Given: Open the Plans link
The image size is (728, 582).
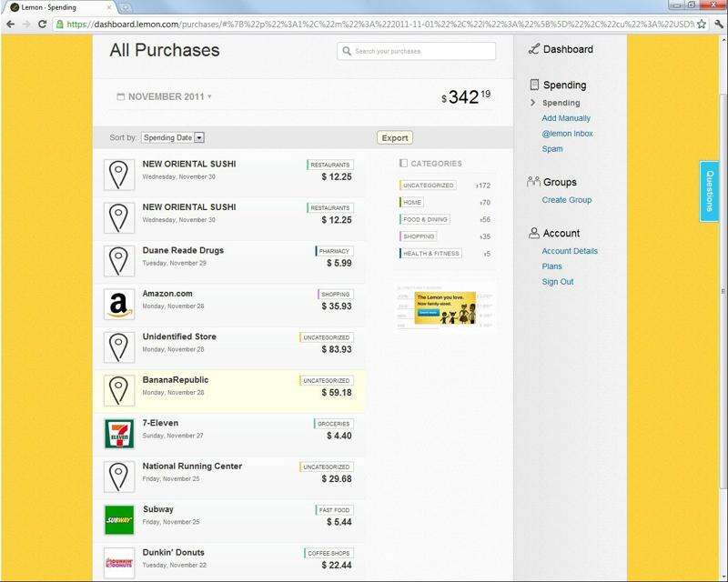Looking at the screenshot, I should coord(551,266).
